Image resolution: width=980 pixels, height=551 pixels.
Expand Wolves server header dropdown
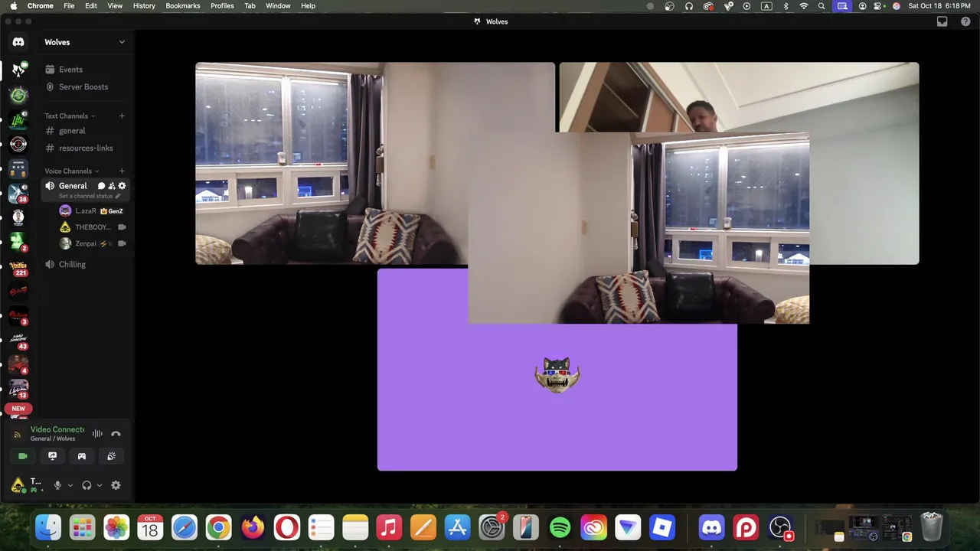85,42
